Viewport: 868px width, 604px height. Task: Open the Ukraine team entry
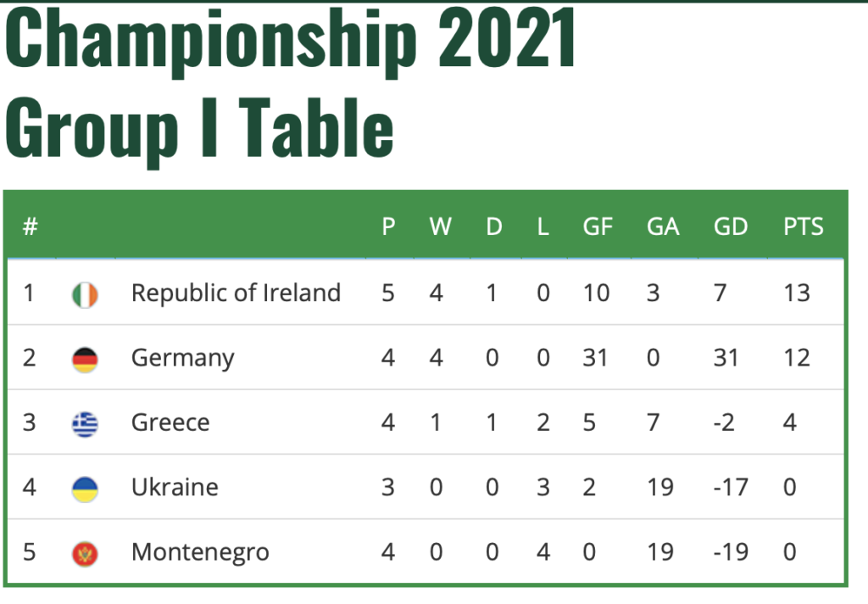tap(175, 487)
